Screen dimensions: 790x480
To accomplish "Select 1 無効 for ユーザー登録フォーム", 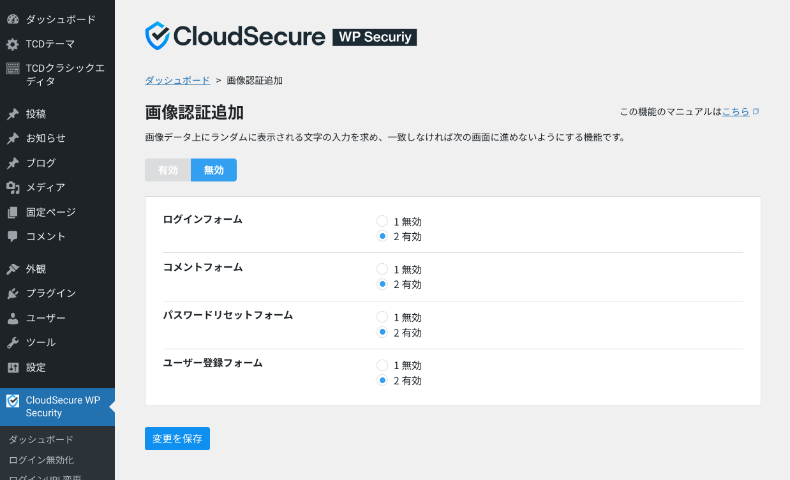I will click(x=382, y=365).
